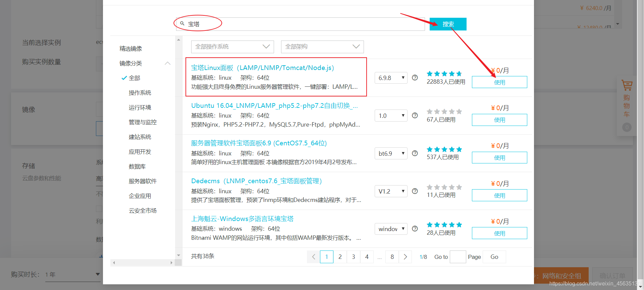Screen dimensions: 644x290
Task: Select 全部 category
Action: (135, 78)
